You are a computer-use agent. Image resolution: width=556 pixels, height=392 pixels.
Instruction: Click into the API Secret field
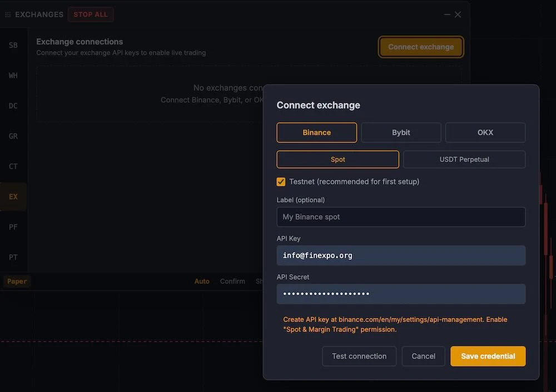401,294
